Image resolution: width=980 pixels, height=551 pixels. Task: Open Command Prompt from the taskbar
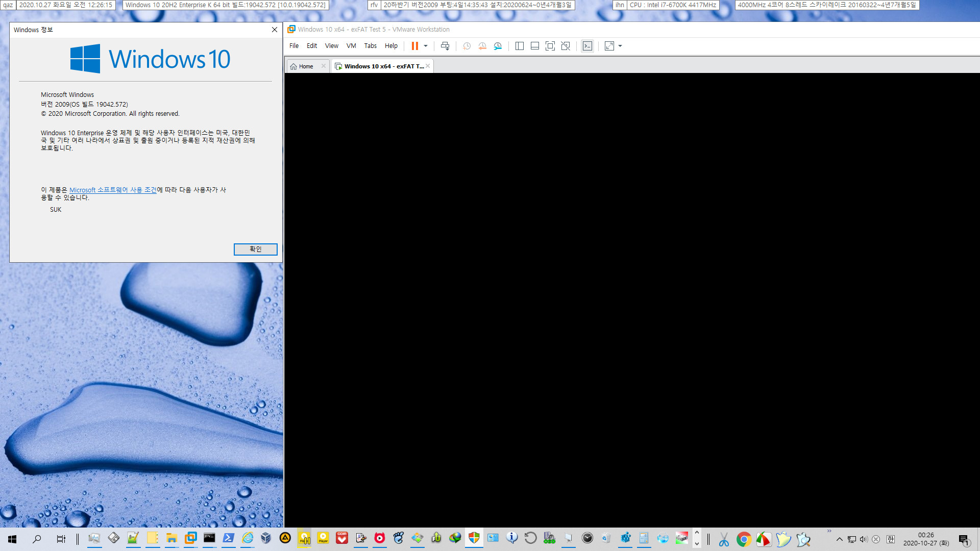(x=209, y=538)
